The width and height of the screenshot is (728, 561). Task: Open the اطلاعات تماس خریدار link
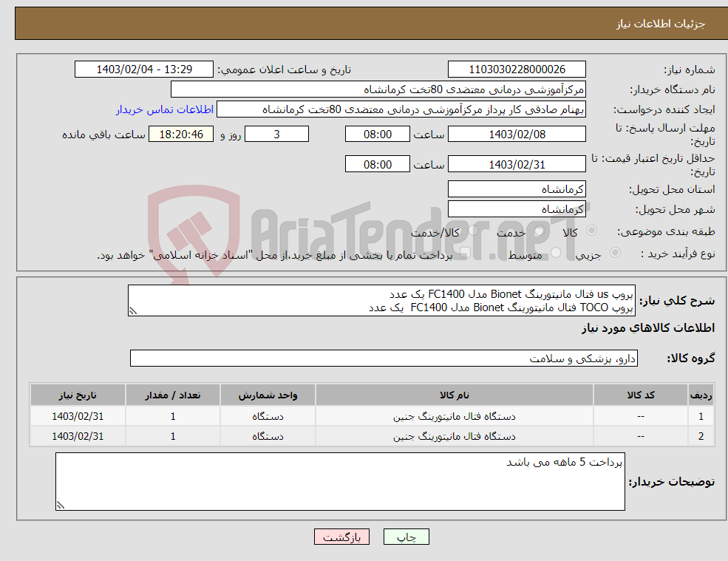click(x=164, y=109)
